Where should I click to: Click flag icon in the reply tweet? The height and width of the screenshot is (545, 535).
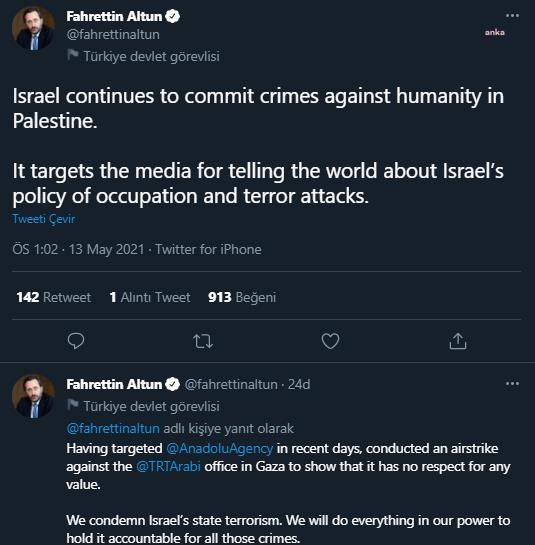coord(73,405)
